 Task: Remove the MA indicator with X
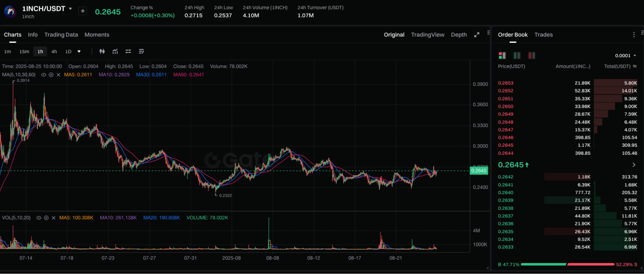[58, 75]
